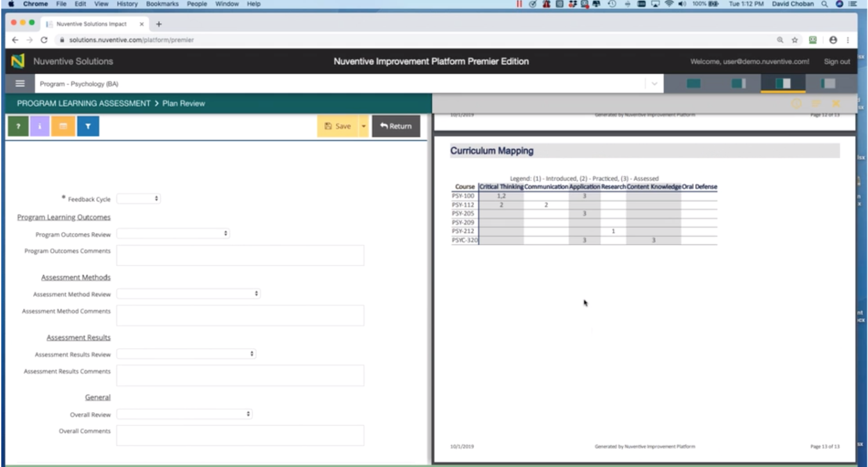Click the Assessment Methods section heading
868x467 pixels.
76,278
